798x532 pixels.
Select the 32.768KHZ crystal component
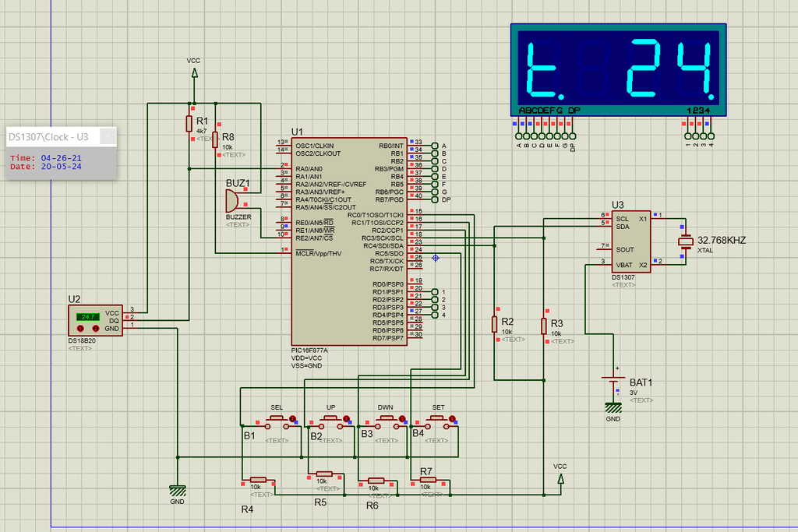[686, 242]
